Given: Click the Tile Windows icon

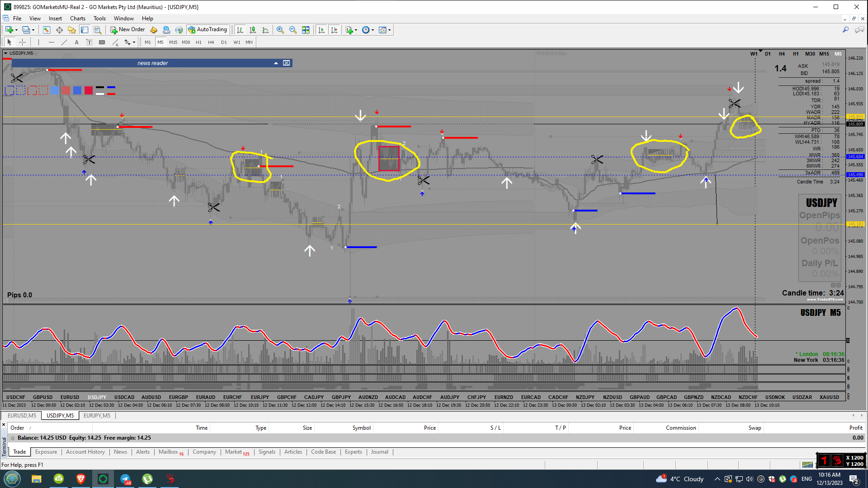Looking at the screenshot, I should [306, 30].
